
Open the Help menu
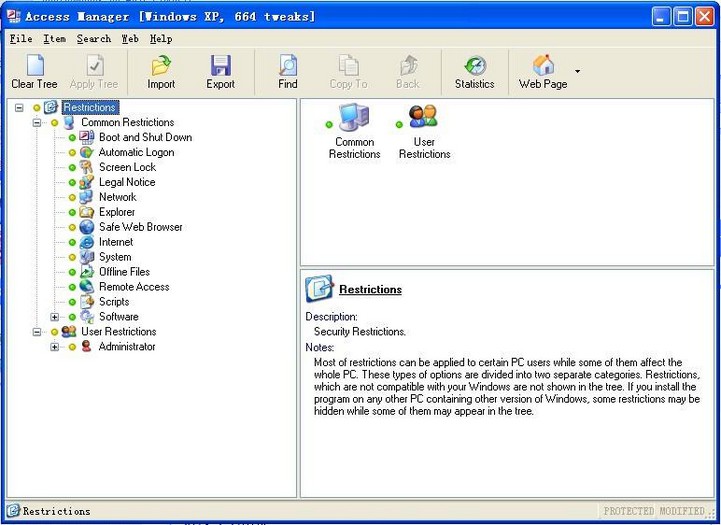[161, 39]
